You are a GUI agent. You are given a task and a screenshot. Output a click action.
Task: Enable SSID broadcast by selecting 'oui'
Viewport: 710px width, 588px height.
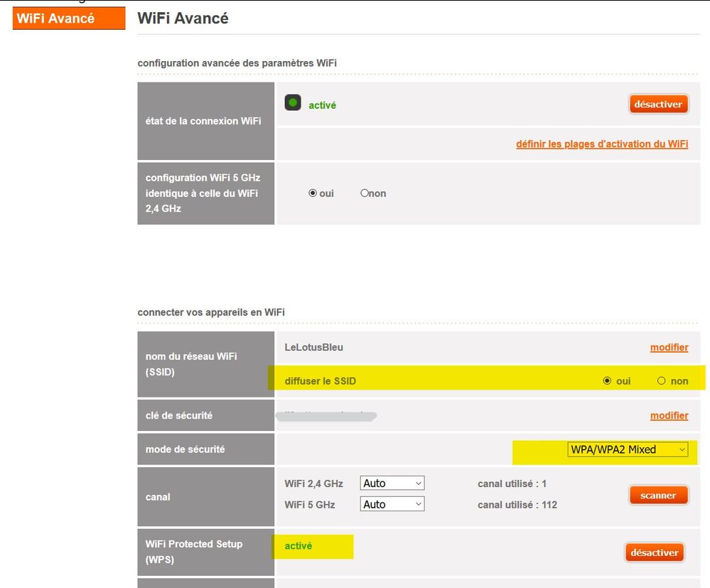[x=608, y=380]
